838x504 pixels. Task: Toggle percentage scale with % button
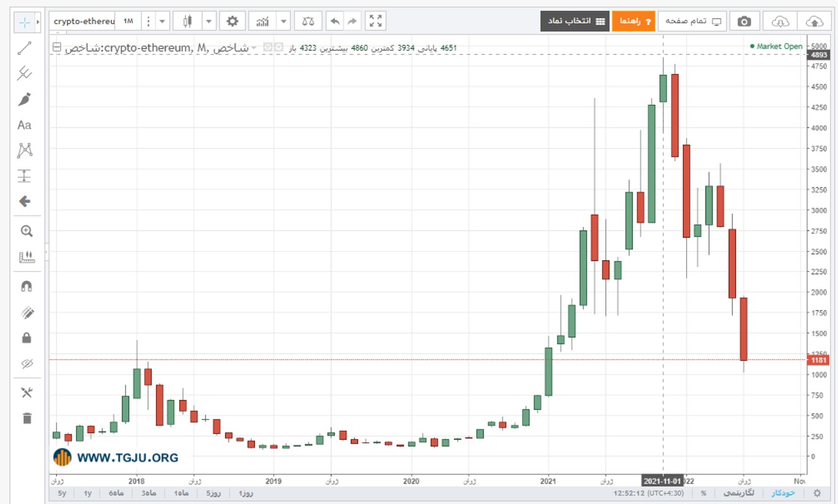pyautogui.click(x=703, y=493)
